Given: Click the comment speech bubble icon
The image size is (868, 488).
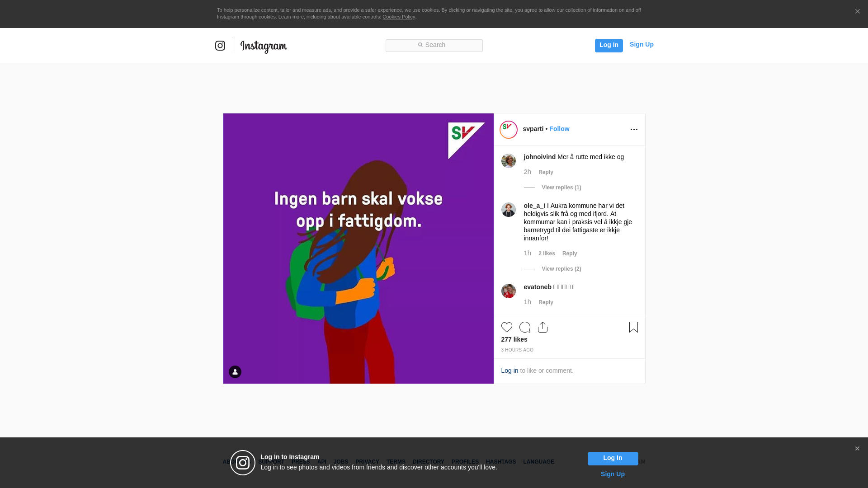Looking at the screenshot, I should pyautogui.click(x=525, y=327).
